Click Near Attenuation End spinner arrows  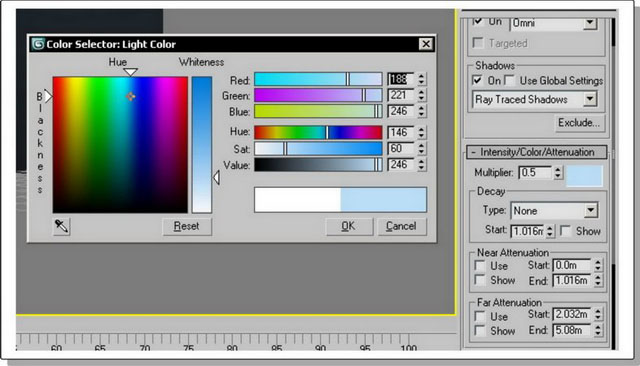click(598, 280)
